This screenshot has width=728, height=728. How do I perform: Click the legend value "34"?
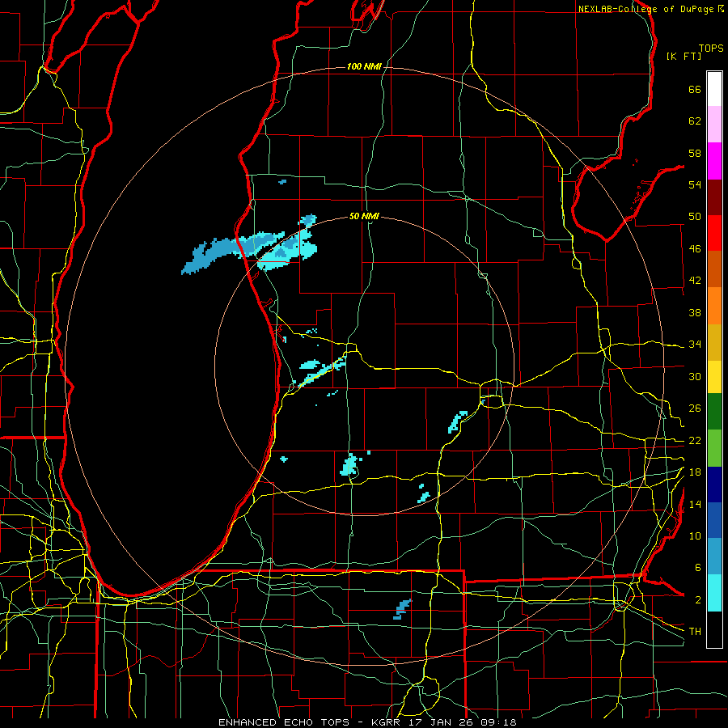(x=695, y=345)
